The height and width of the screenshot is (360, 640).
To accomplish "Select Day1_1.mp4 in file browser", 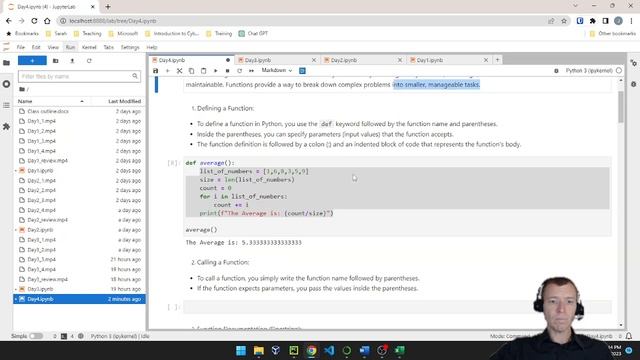I will pyautogui.click(x=79, y=121).
